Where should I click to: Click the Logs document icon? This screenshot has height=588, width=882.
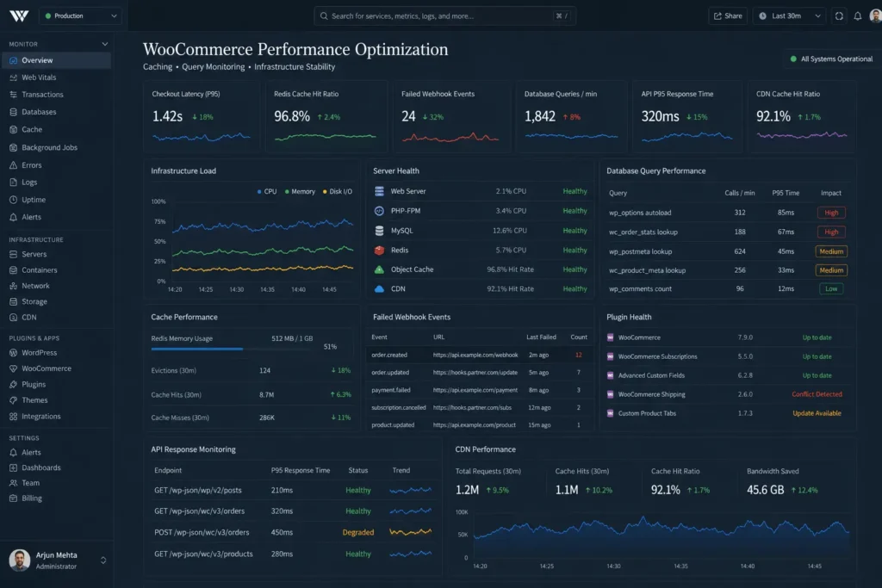click(13, 183)
